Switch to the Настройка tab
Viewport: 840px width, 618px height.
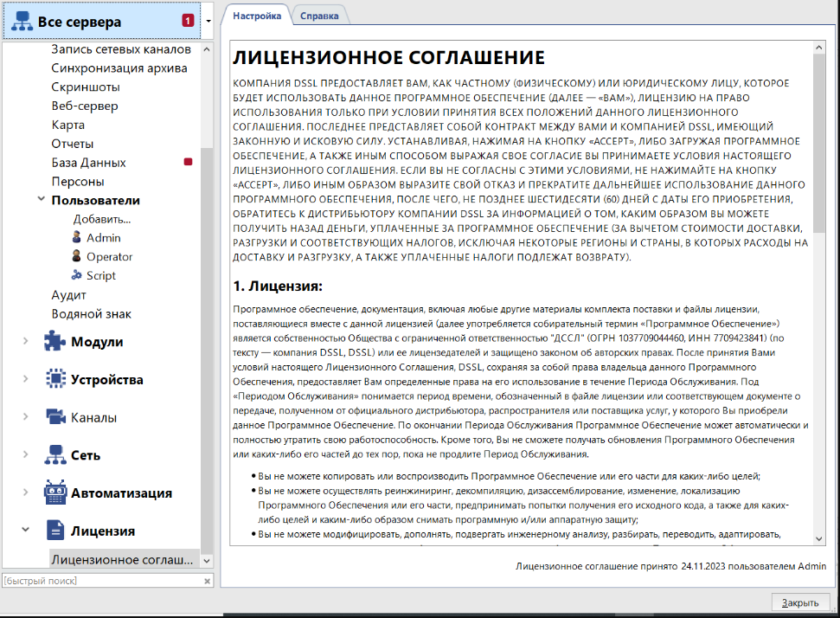click(257, 16)
